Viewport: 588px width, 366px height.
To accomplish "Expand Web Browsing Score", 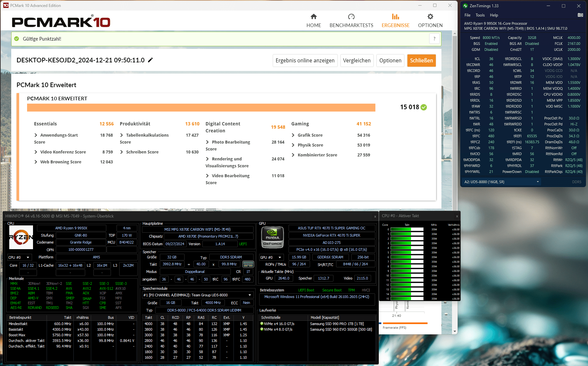I will (x=36, y=162).
